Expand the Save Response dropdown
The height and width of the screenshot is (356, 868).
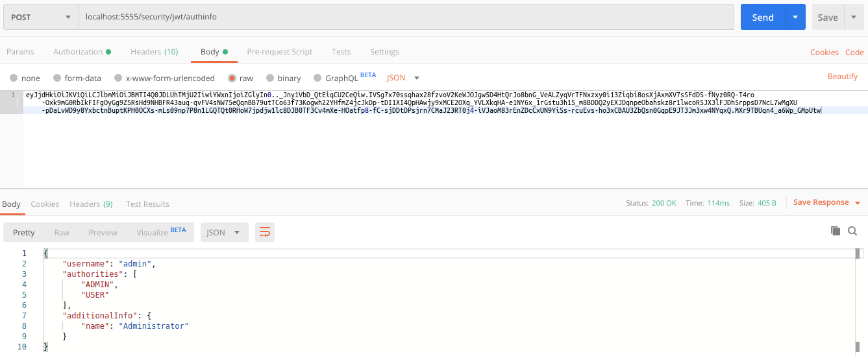[857, 203]
